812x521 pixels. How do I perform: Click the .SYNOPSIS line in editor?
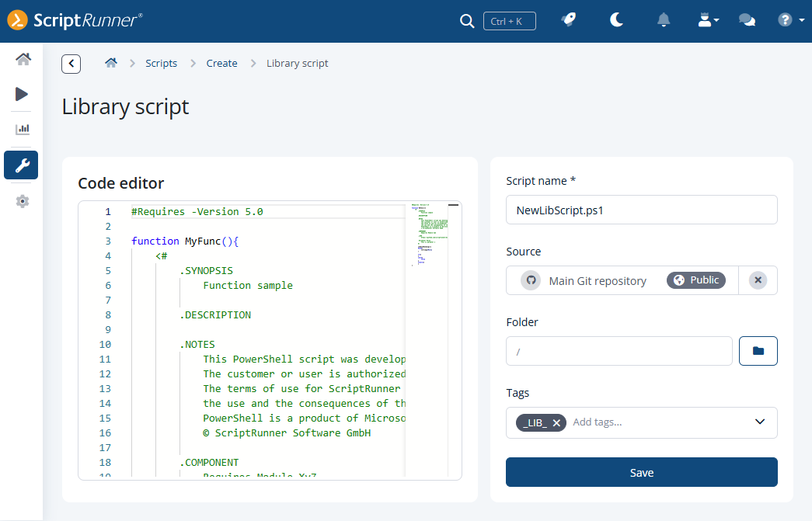(206, 270)
